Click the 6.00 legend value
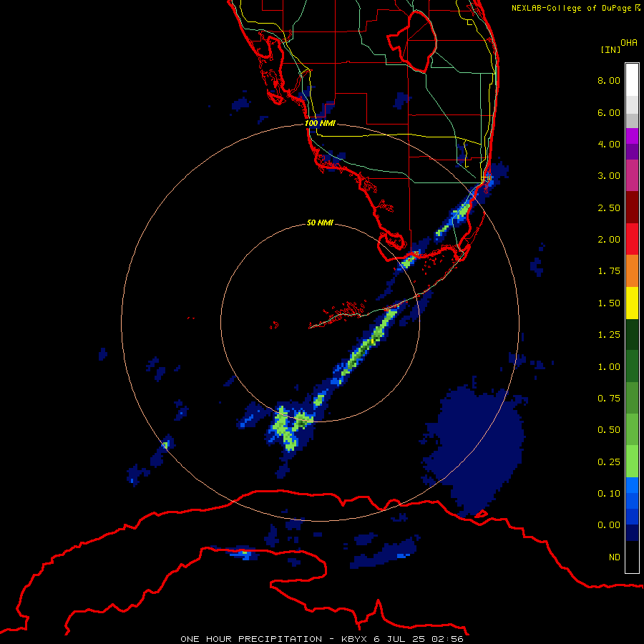Image resolution: width=644 pixels, height=644 pixels. point(609,112)
